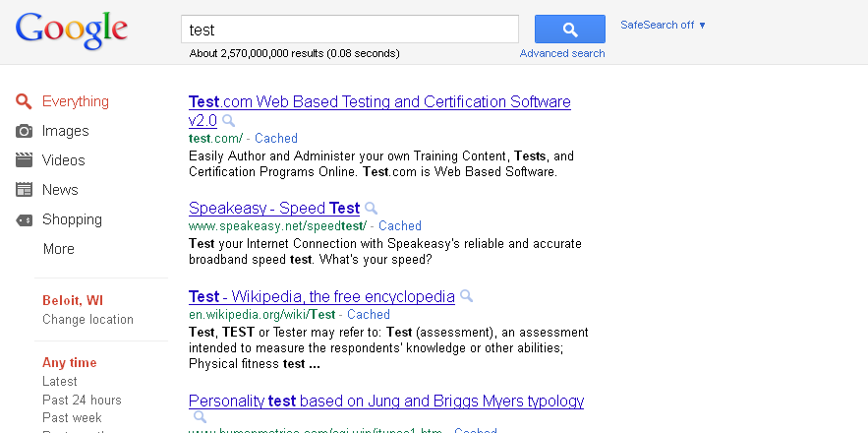This screenshot has height=433, width=868.
Task: Click the Videos clapperboard icon
Action: pos(24,160)
